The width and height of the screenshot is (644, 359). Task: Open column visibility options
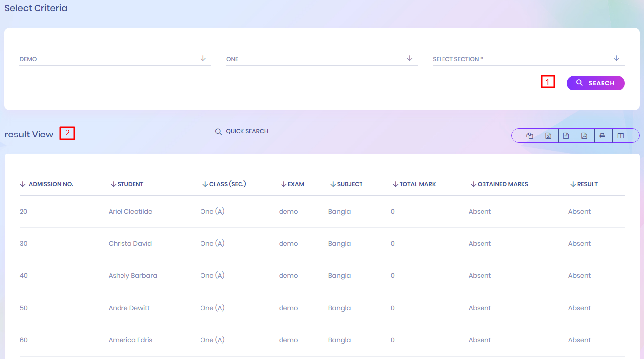(x=621, y=135)
